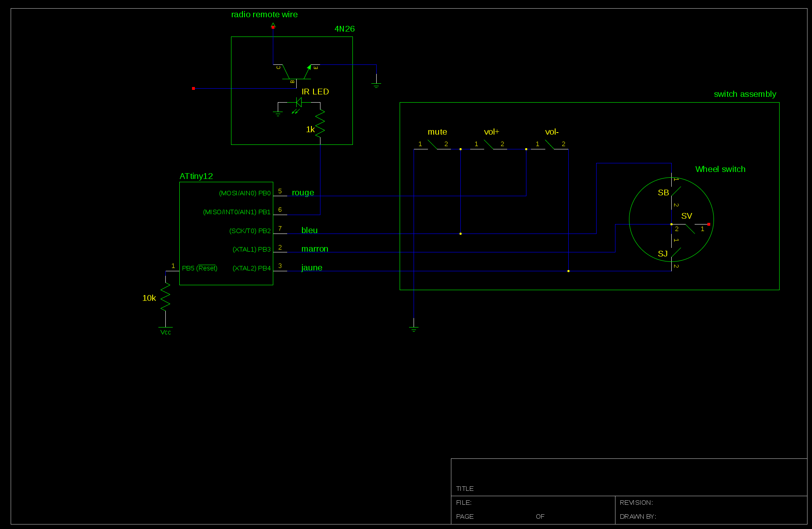
Task: Click the yellow junction dot on jaune wire
Action: point(568,271)
